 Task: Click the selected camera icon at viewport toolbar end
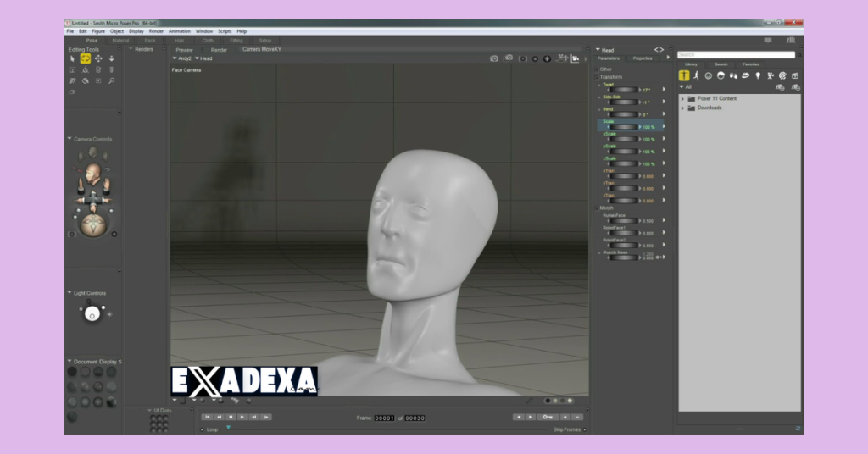click(576, 58)
